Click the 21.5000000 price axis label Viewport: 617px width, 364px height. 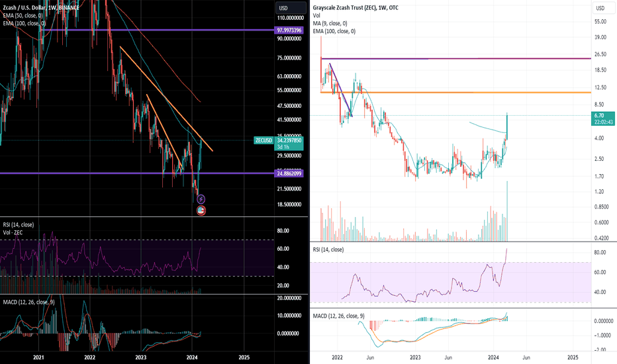[291, 189]
